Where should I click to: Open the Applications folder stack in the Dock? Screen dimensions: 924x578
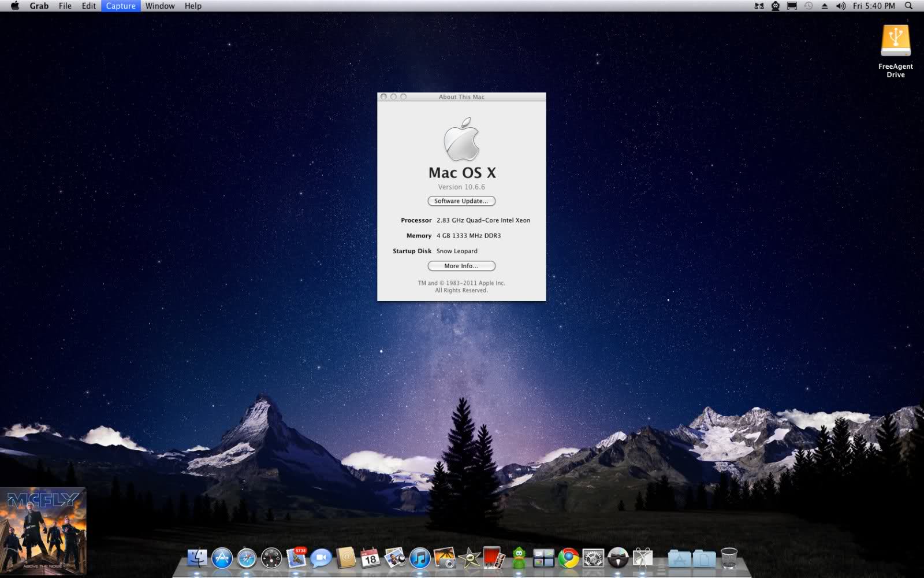[x=680, y=558]
